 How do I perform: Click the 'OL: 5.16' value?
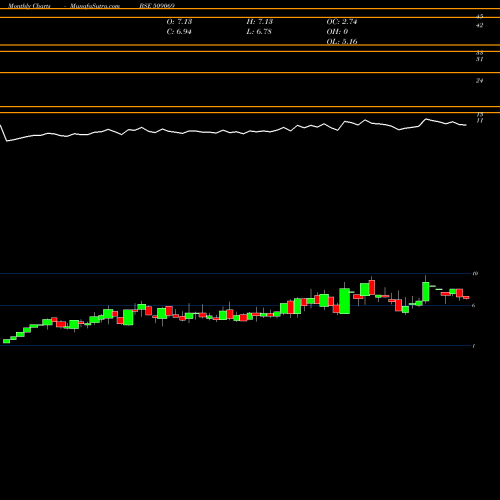tap(342, 42)
